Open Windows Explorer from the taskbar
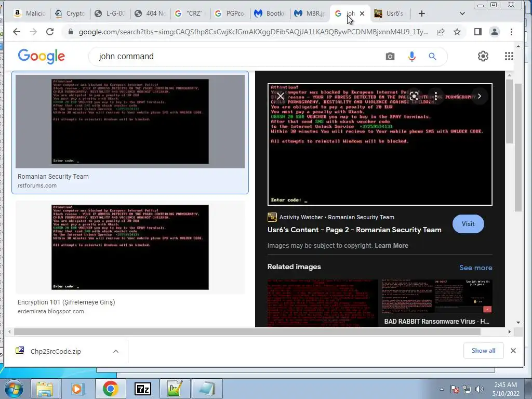532x399 pixels. 45,389
